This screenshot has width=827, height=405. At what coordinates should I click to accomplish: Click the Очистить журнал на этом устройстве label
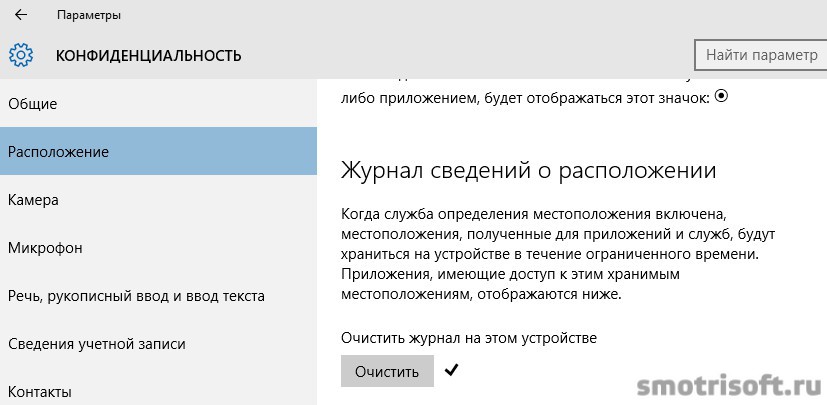pyautogui.click(x=469, y=338)
